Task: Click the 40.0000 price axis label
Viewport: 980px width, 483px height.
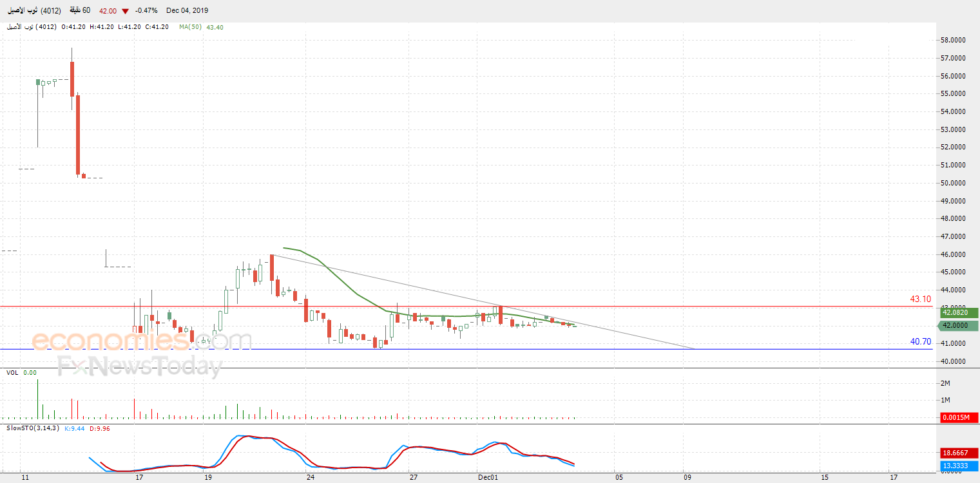Action: 954,361
